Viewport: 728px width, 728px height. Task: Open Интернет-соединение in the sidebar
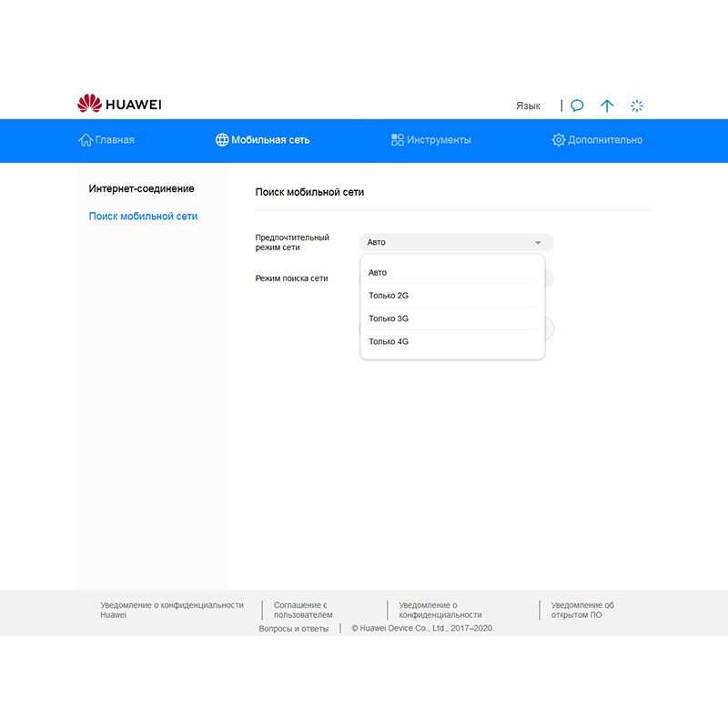141,188
